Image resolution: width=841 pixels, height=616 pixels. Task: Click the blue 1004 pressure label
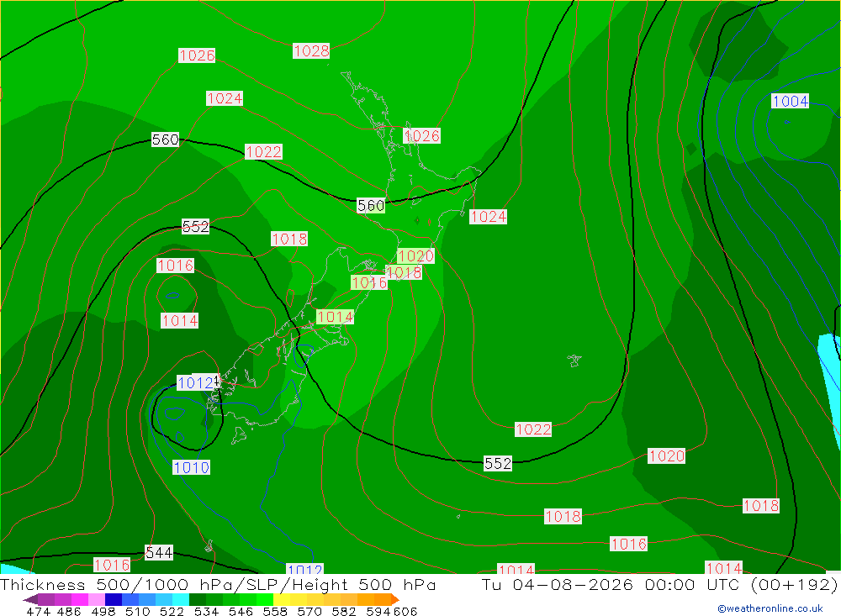point(790,101)
